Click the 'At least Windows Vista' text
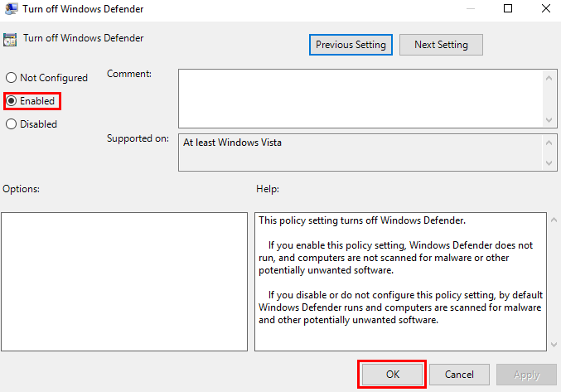 click(232, 143)
